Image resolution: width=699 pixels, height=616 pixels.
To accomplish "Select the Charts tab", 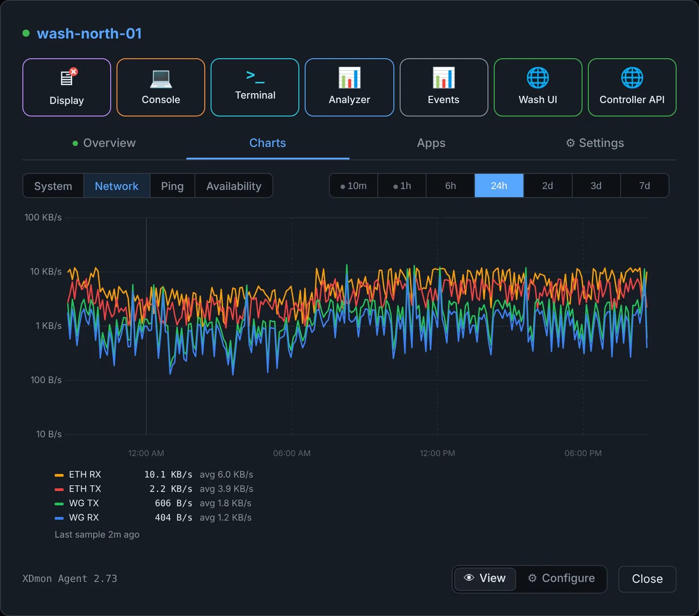I will pyautogui.click(x=268, y=143).
